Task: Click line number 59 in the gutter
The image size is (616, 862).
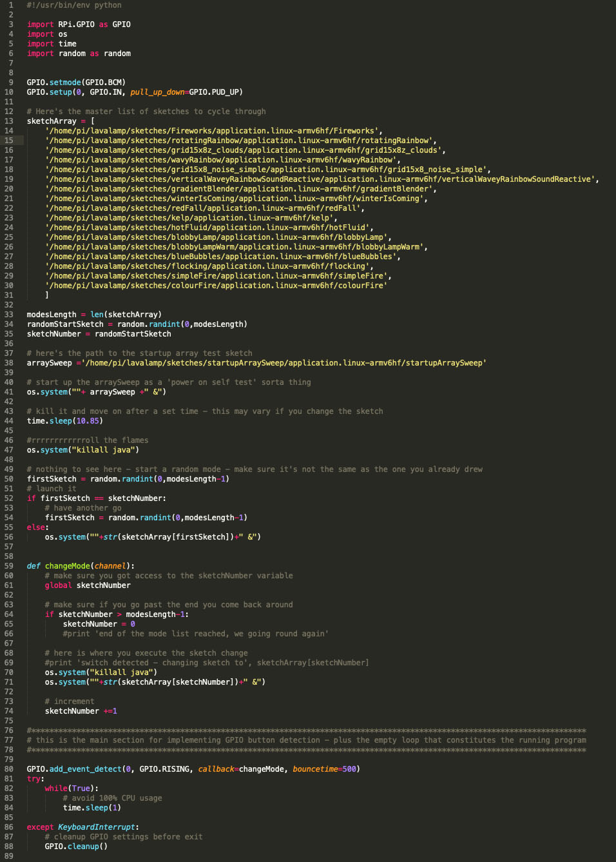Action: click(x=9, y=566)
